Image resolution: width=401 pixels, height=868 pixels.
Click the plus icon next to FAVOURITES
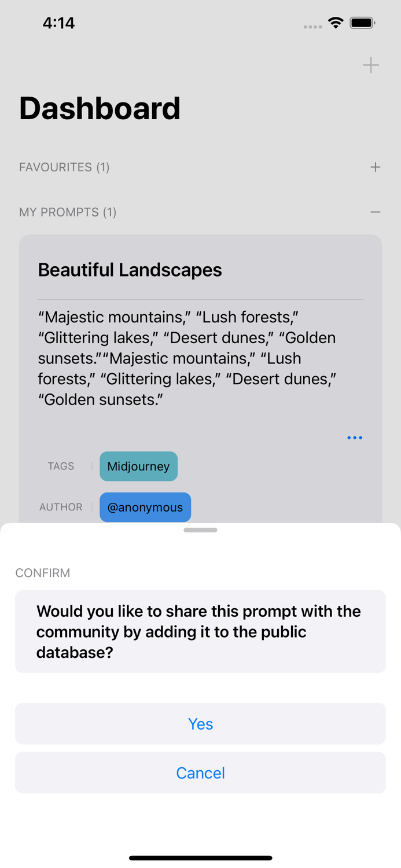tap(375, 167)
